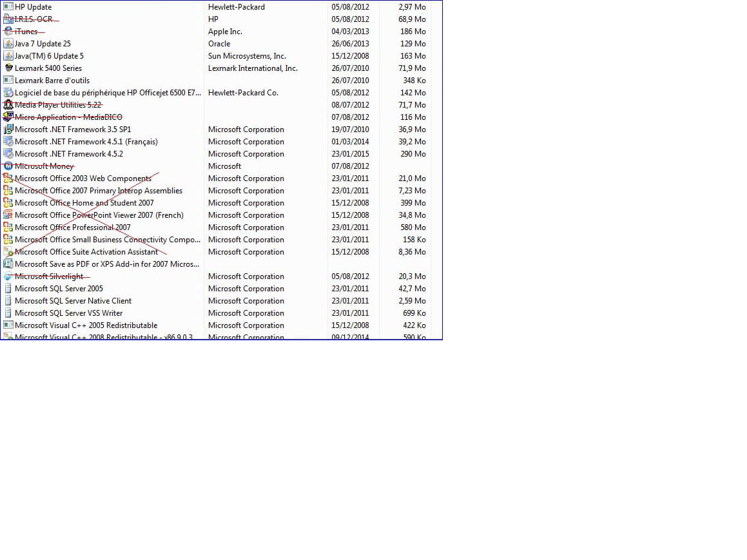
Task: Select Lexmark 5400 Series entry
Action: pyautogui.click(x=48, y=68)
